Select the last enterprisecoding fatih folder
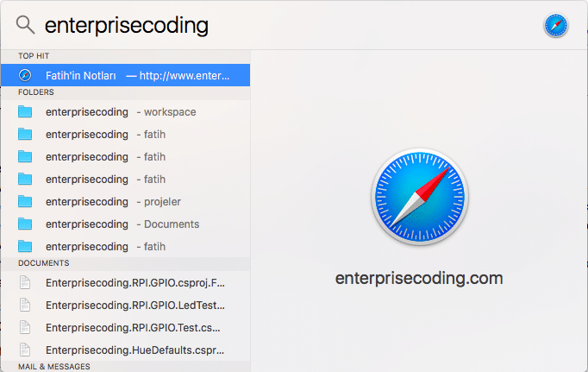The image size is (588, 372). point(126,247)
